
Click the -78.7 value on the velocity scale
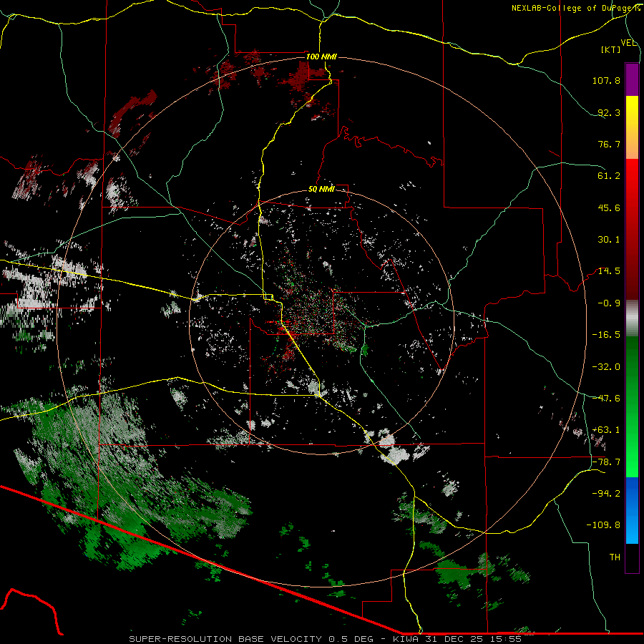pos(606,462)
